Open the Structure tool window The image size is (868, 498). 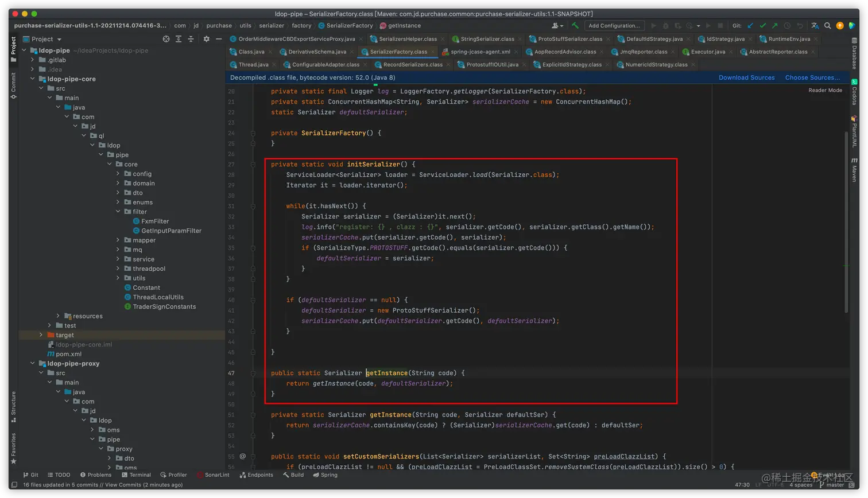pyautogui.click(x=13, y=407)
